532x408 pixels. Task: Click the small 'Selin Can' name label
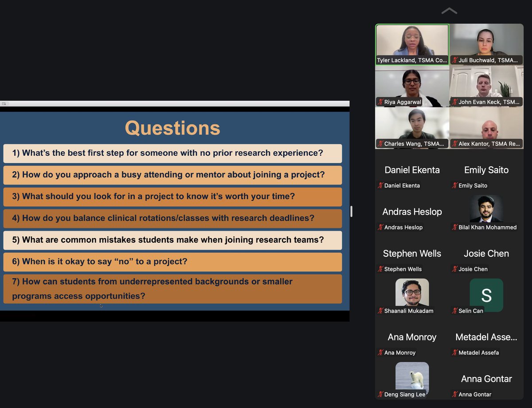(x=471, y=311)
